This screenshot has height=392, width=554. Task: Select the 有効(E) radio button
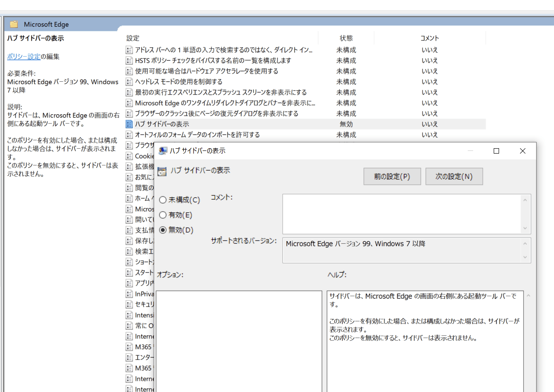163,215
